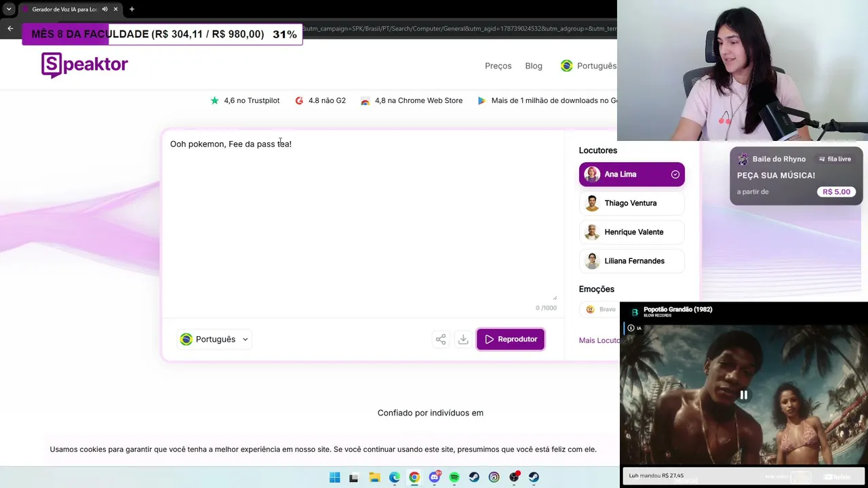Open the Windows Start menu
Screen dimensions: 868x488
[x=334, y=477]
